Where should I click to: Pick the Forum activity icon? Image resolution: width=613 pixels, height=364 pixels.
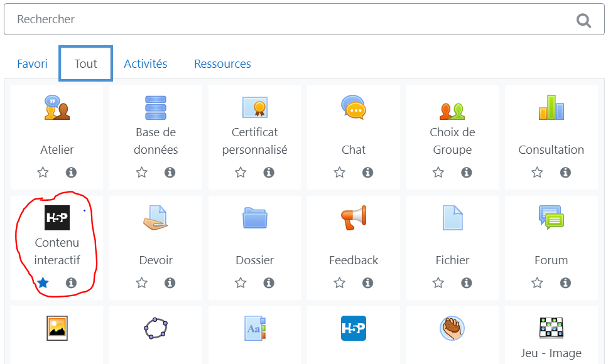coord(551,218)
